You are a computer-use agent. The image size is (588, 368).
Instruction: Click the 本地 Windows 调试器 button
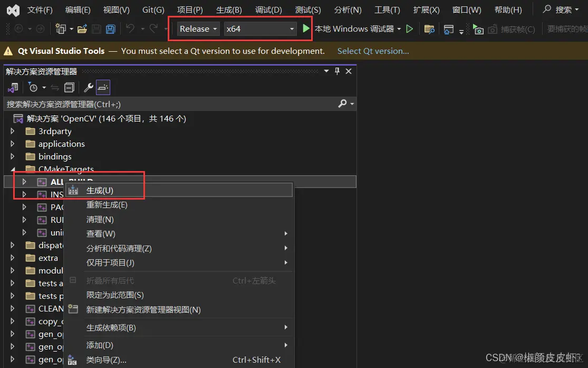[354, 29]
